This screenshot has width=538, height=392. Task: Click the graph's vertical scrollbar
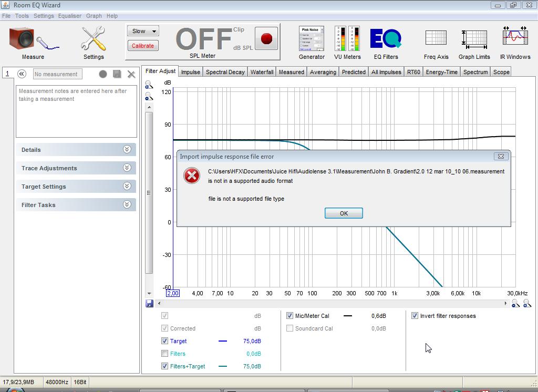[149, 192]
